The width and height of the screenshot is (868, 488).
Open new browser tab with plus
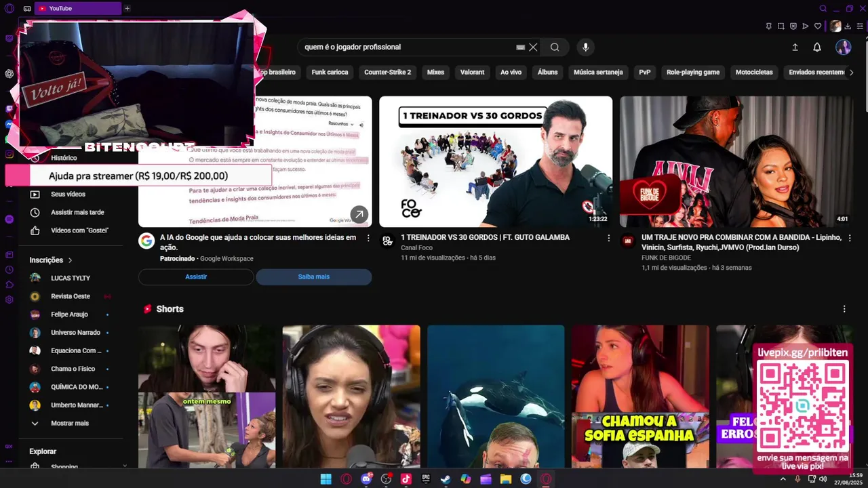coord(127,8)
